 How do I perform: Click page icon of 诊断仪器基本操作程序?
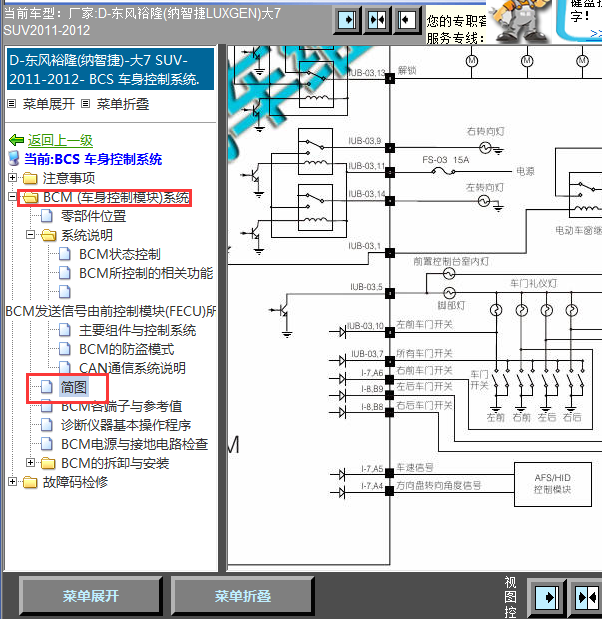click(47, 425)
